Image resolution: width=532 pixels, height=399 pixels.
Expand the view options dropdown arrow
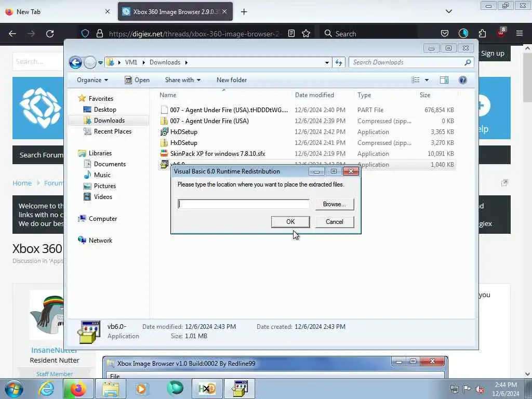[x=427, y=80]
